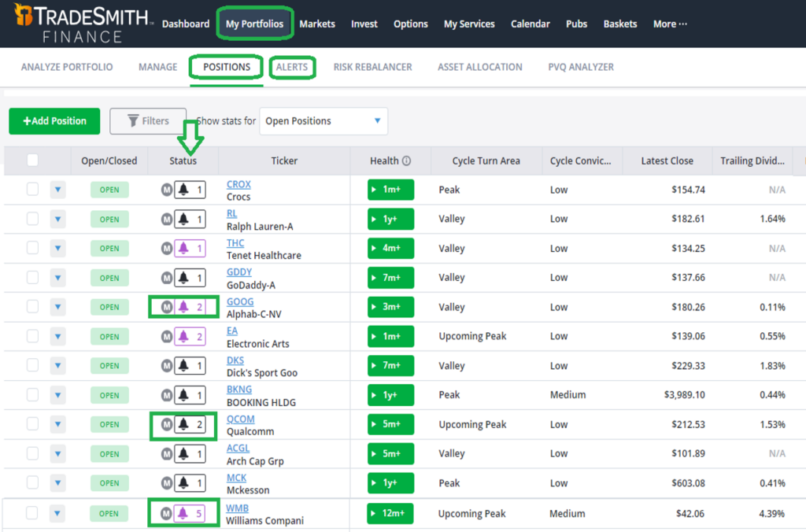806x532 pixels.
Task: Click the TradeSmith Finance logo
Action: click(x=82, y=23)
